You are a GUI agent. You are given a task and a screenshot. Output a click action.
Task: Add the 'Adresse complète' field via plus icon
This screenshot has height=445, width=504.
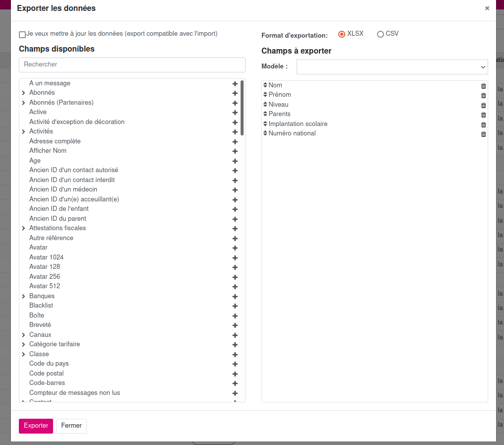pos(235,142)
